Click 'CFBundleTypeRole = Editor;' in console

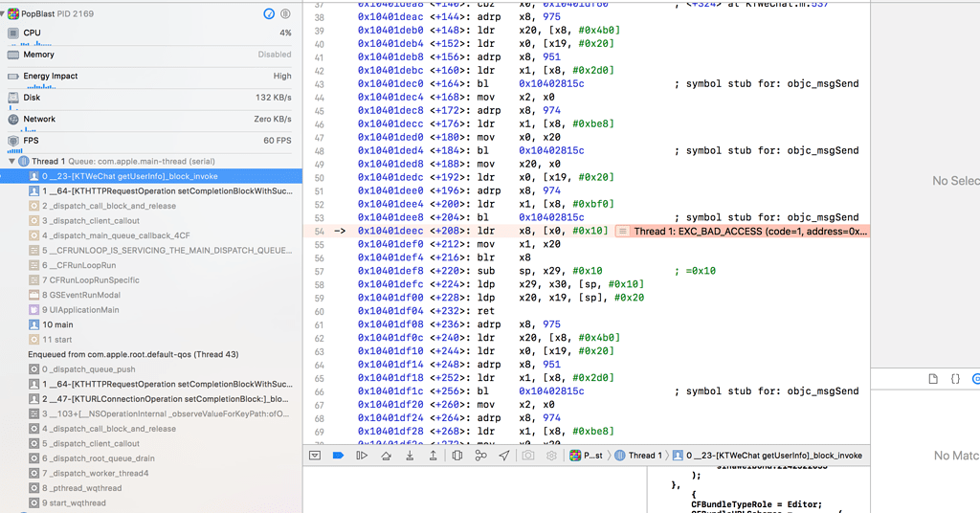[756, 505]
